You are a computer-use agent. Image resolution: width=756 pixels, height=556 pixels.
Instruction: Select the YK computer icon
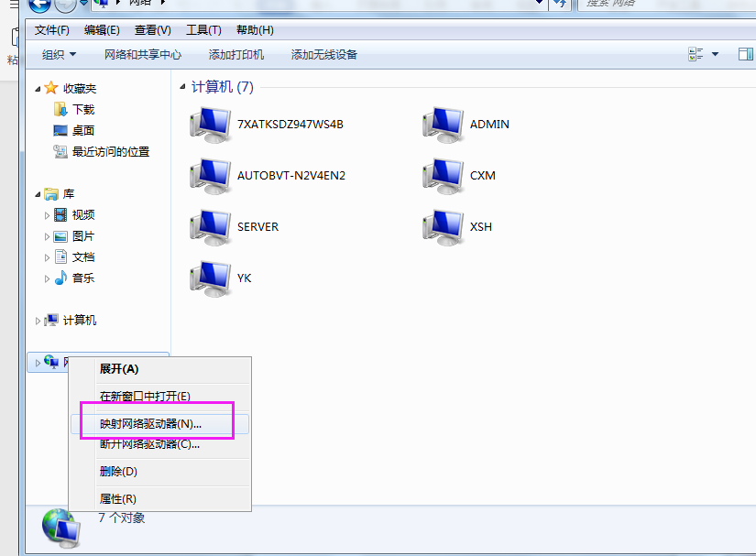pos(210,279)
